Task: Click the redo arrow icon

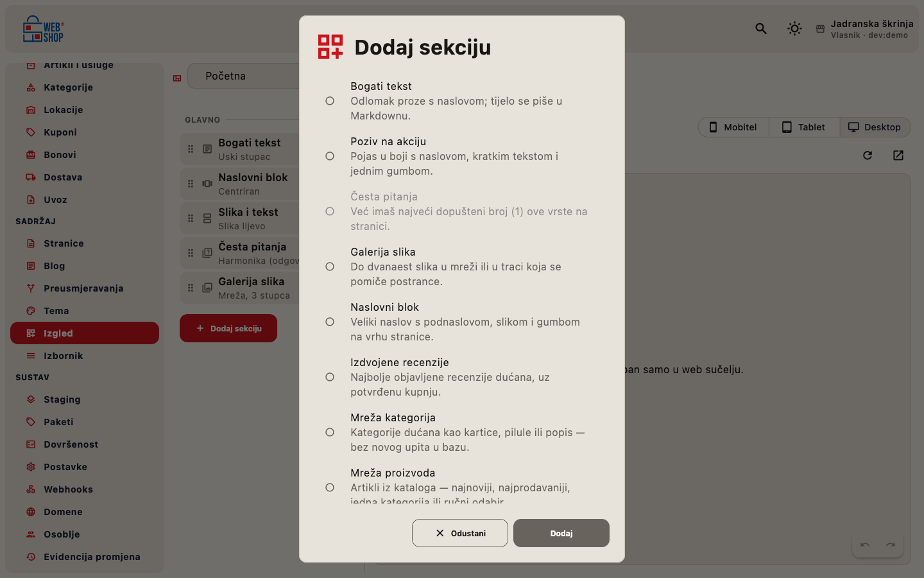Action: click(x=891, y=545)
